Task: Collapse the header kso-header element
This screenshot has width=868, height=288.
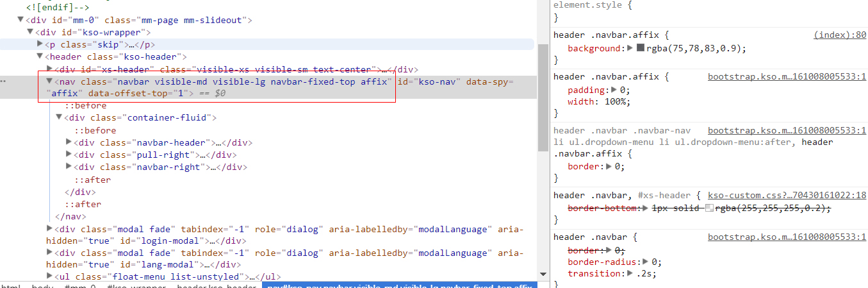Action: tap(40, 57)
